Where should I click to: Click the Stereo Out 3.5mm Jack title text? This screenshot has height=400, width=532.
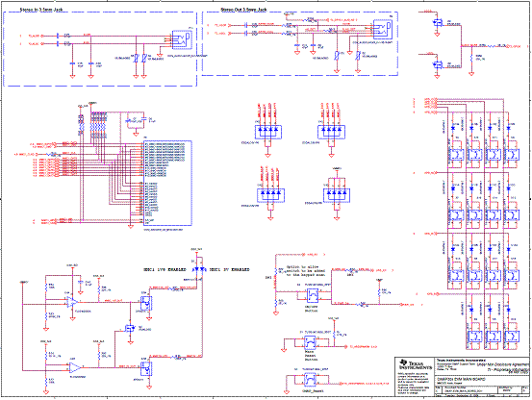pyautogui.click(x=243, y=10)
